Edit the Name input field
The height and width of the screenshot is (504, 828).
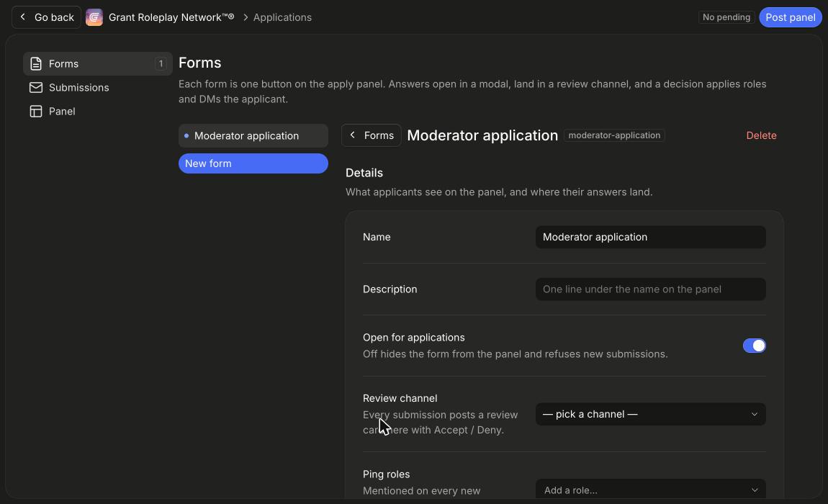pos(651,237)
